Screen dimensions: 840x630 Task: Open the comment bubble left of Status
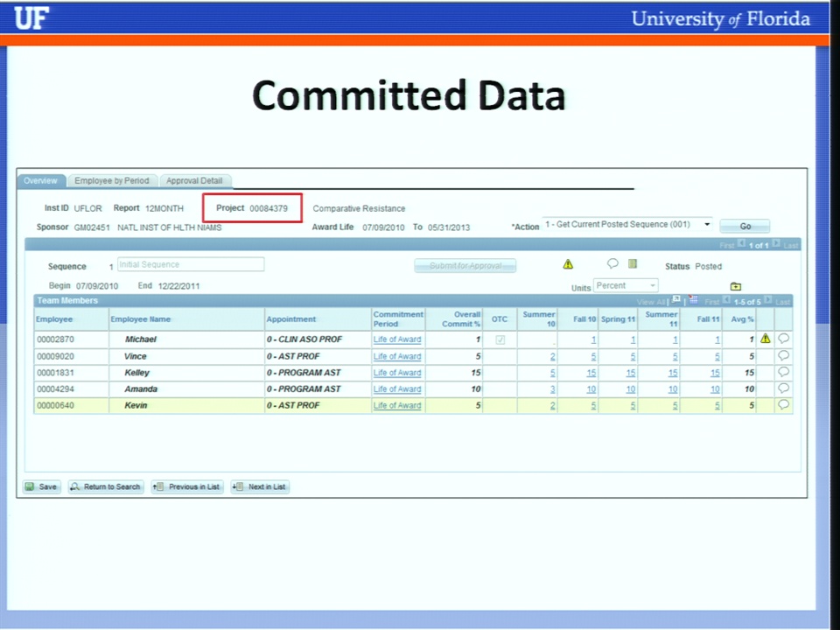(612, 263)
